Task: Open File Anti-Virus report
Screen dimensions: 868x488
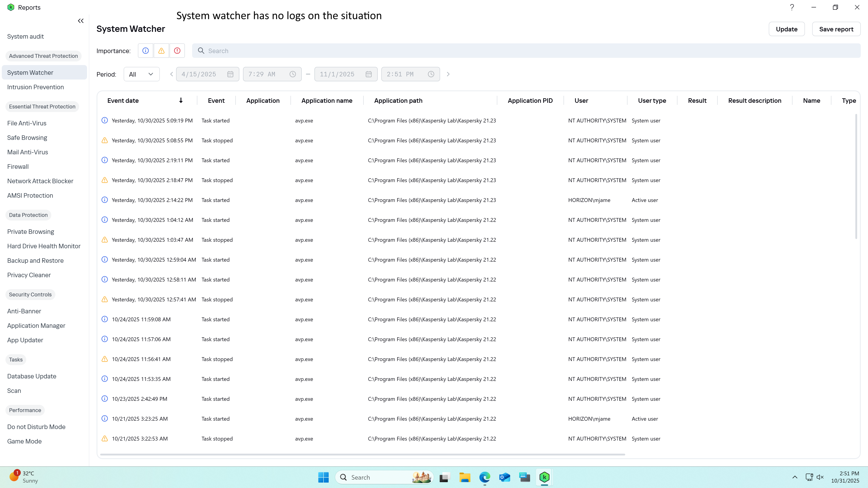Action: pyautogui.click(x=27, y=123)
